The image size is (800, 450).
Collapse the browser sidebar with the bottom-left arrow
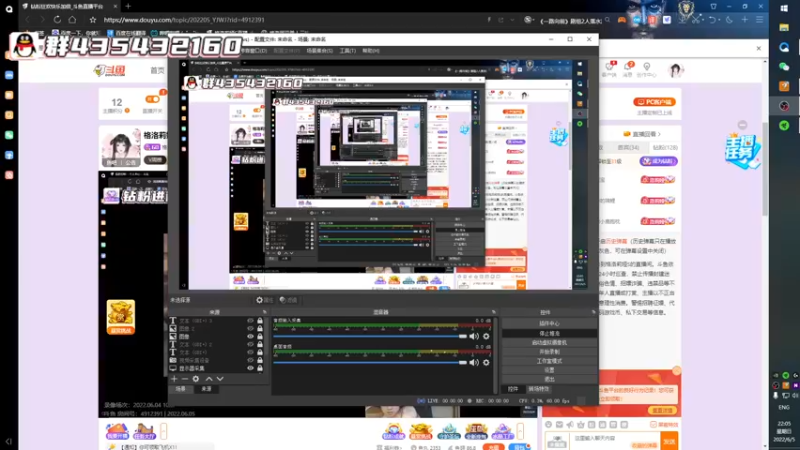click(x=9, y=441)
